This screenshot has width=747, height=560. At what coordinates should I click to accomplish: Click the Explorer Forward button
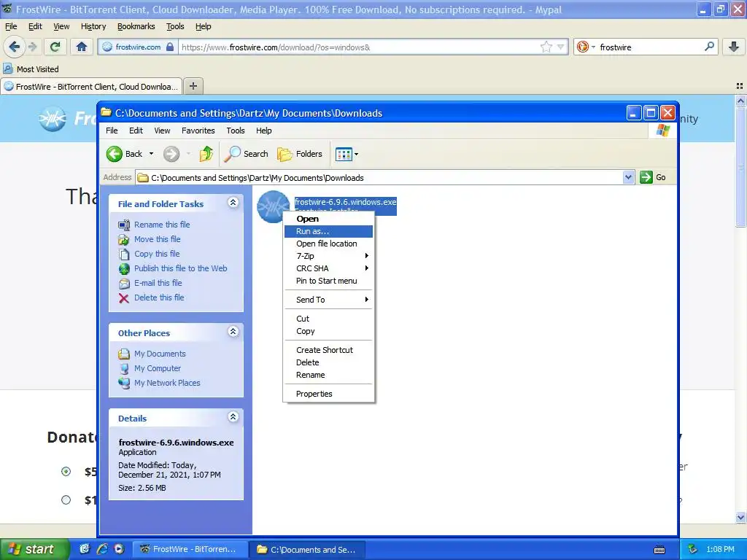click(x=171, y=154)
